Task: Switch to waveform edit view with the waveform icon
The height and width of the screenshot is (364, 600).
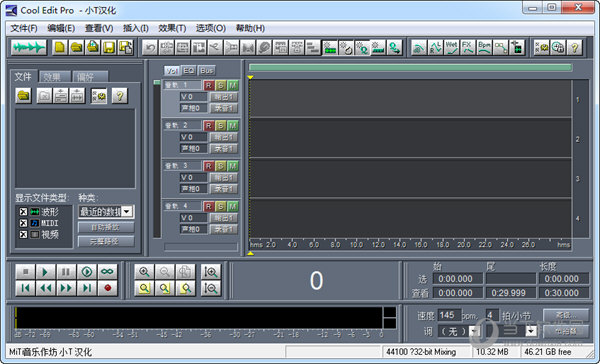Action: 29,47
